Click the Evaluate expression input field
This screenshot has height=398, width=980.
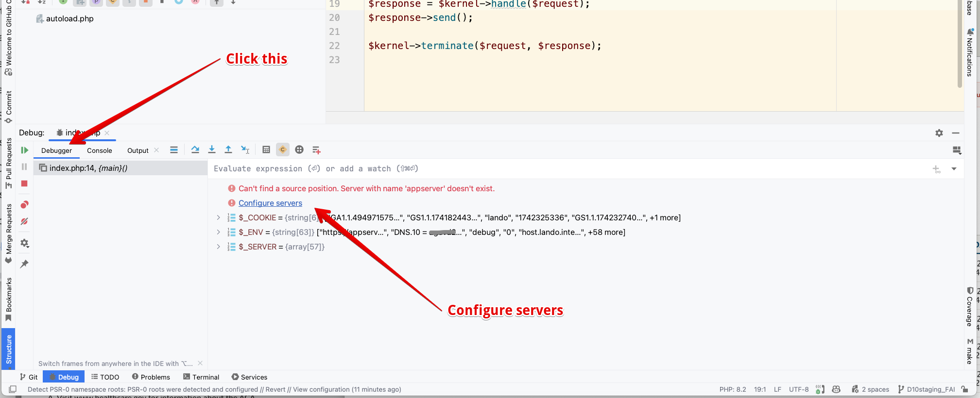[x=568, y=169]
